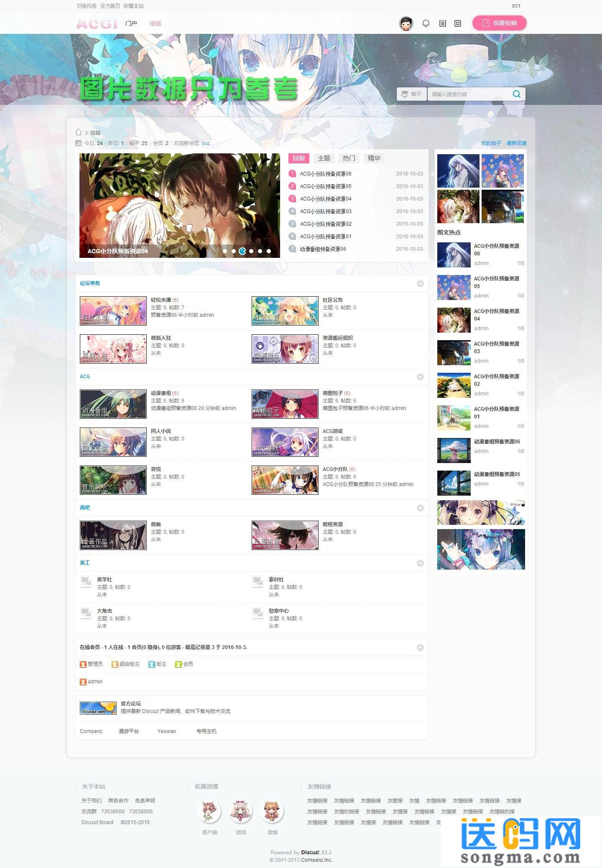Open the 勋章中心 forum icon
The image size is (602, 868).
(x=258, y=613)
